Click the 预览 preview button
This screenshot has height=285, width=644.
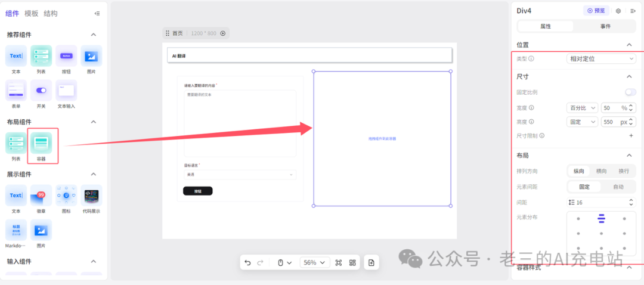pyautogui.click(x=596, y=11)
